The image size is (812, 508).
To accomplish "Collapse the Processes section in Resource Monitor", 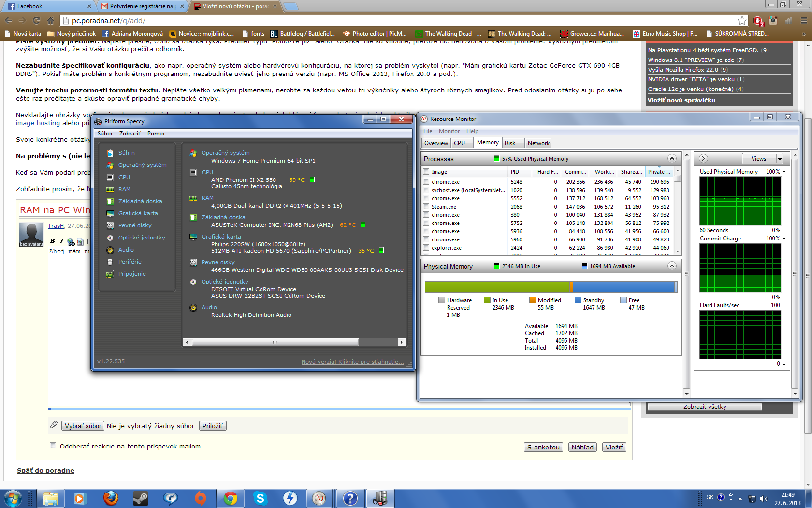I will pos(672,159).
